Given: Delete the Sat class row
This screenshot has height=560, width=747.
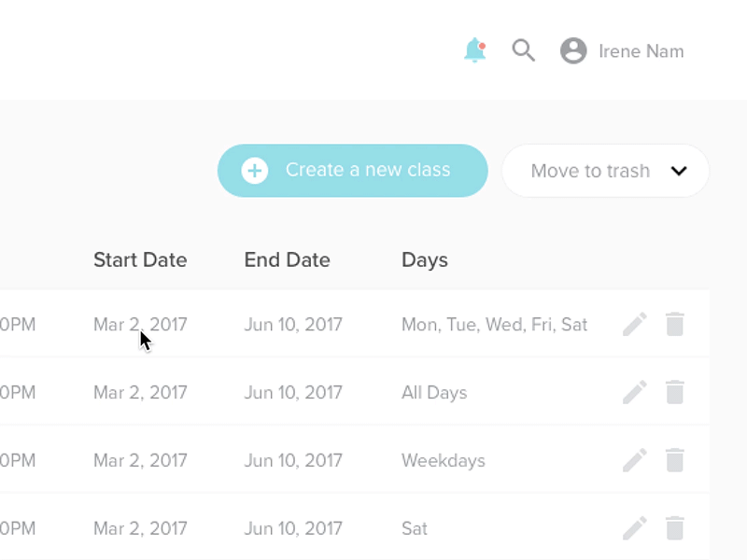Looking at the screenshot, I should coord(675,529).
